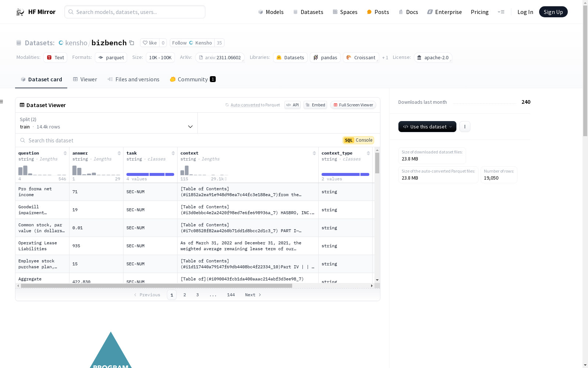Viewport: 588px width, 368px height.
Task: Click the "Pro forma net income" question cell
Action: coord(42,192)
